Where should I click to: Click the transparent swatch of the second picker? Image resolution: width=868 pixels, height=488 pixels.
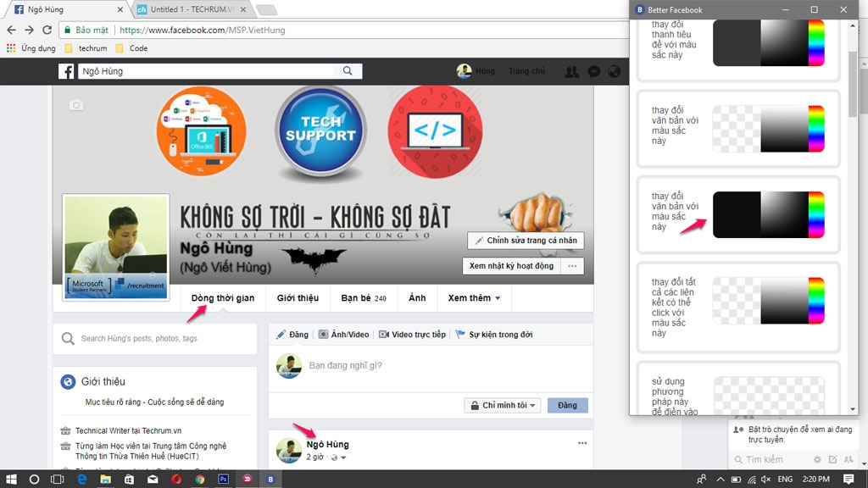[x=737, y=129]
